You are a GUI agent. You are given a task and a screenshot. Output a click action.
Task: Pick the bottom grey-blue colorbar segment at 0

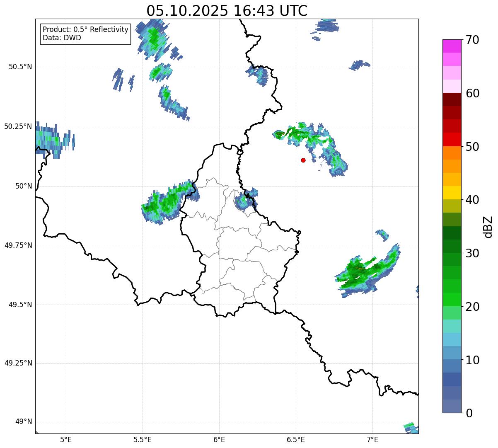[452, 406]
